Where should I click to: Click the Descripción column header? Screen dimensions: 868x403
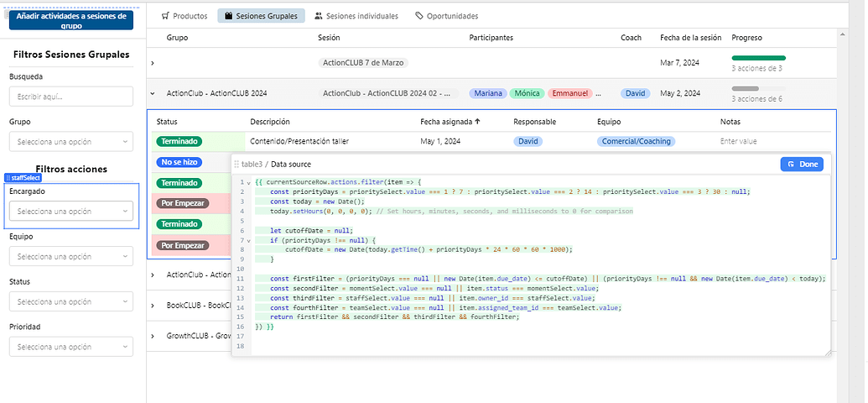coord(269,122)
